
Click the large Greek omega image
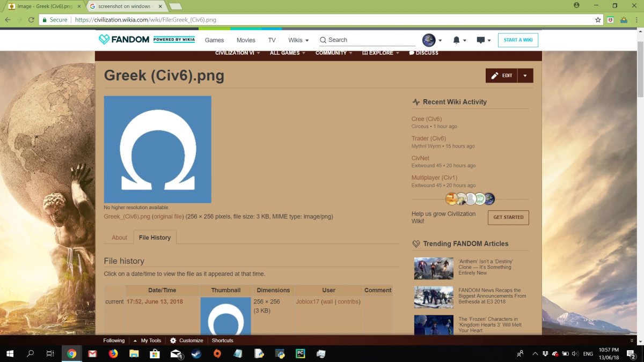tap(158, 150)
